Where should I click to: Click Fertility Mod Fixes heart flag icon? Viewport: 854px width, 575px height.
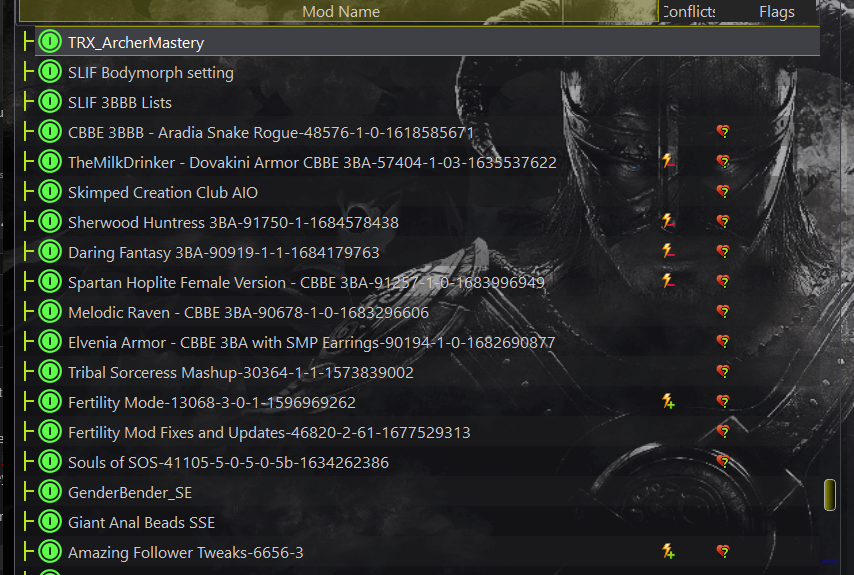pos(723,431)
